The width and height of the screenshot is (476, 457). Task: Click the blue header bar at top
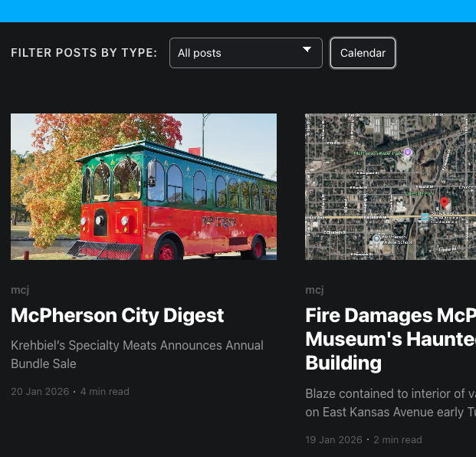coord(238,11)
